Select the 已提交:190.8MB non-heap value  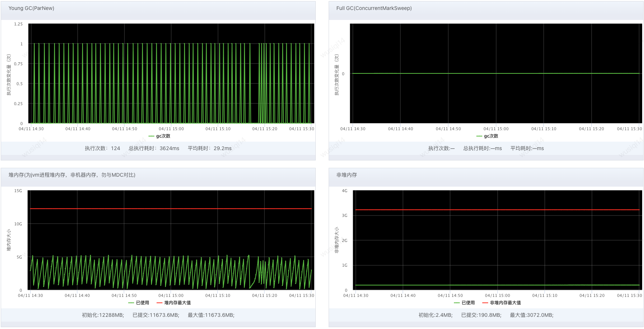pyautogui.click(x=481, y=315)
